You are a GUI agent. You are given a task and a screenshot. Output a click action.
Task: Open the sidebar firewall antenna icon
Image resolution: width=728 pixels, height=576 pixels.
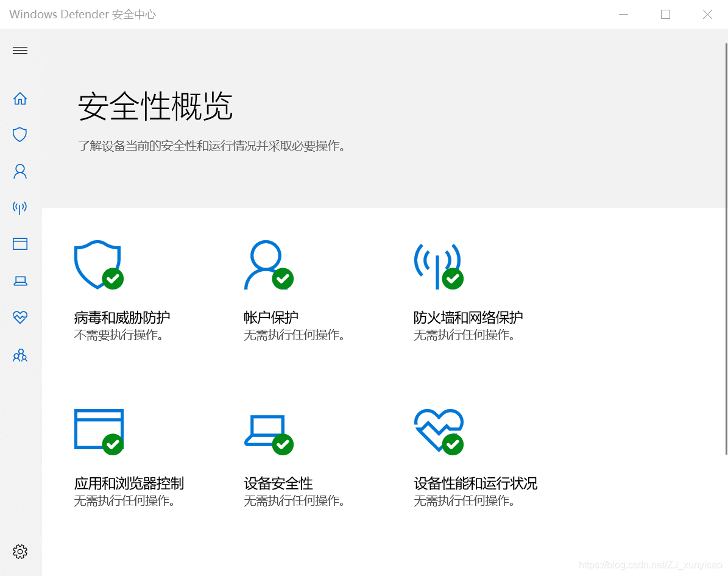click(x=20, y=207)
